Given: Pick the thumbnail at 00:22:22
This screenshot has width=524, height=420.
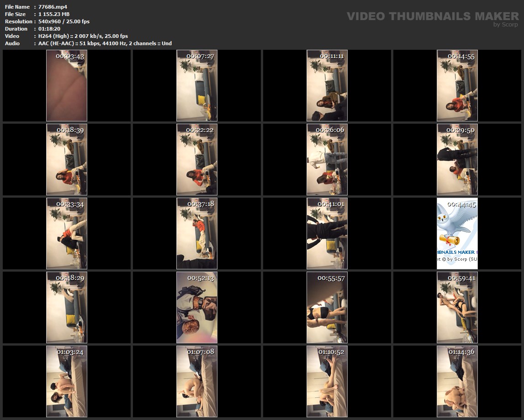Looking at the screenshot, I should pos(197,159).
